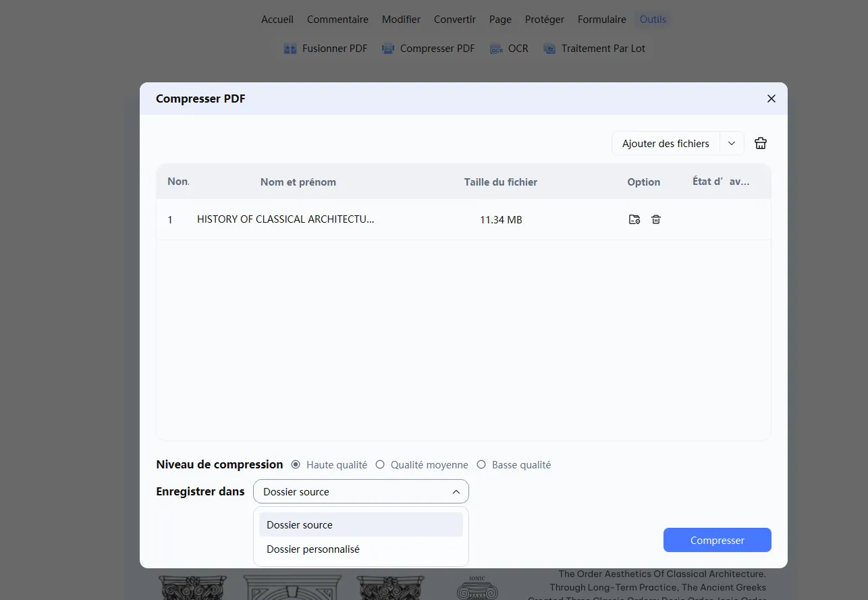
Task: Open Fusionner PDF label in toolbar
Action: click(x=335, y=49)
